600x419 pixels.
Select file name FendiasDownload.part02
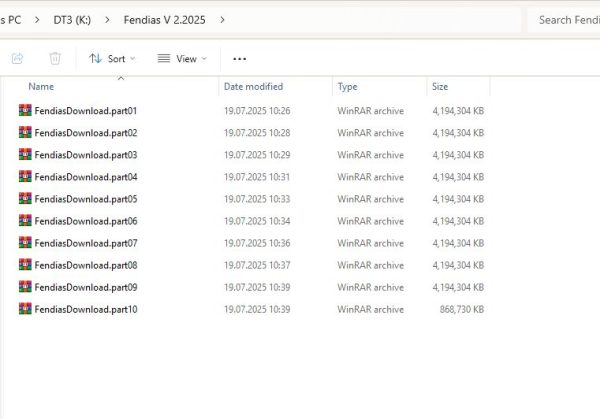click(86, 133)
